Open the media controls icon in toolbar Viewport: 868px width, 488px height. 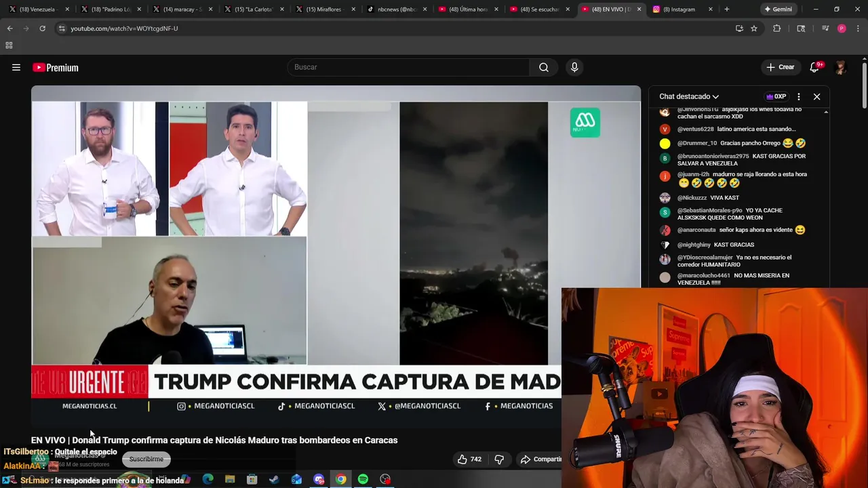pos(825,28)
